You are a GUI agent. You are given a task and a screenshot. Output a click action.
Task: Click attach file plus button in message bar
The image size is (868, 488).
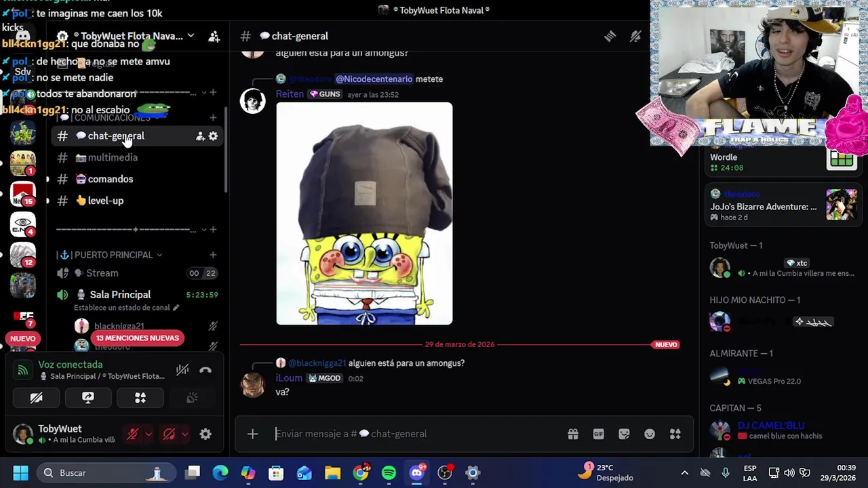tap(252, 434)
